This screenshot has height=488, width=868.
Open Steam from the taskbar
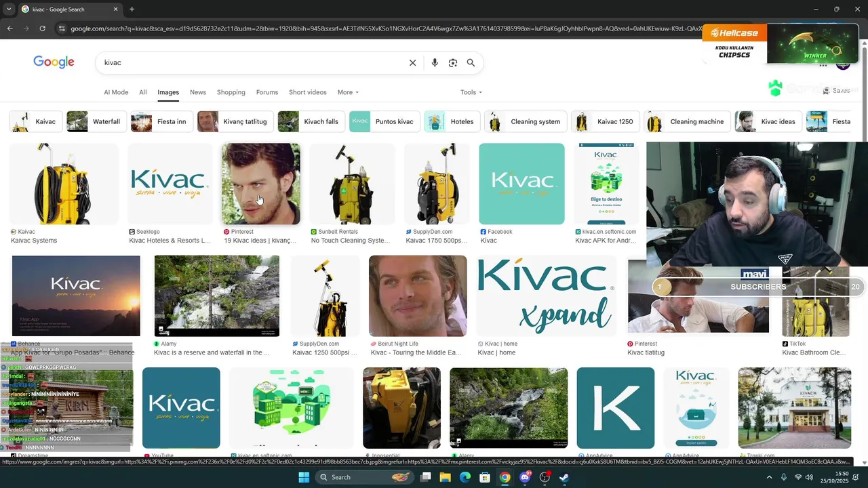tap(564, 477)
